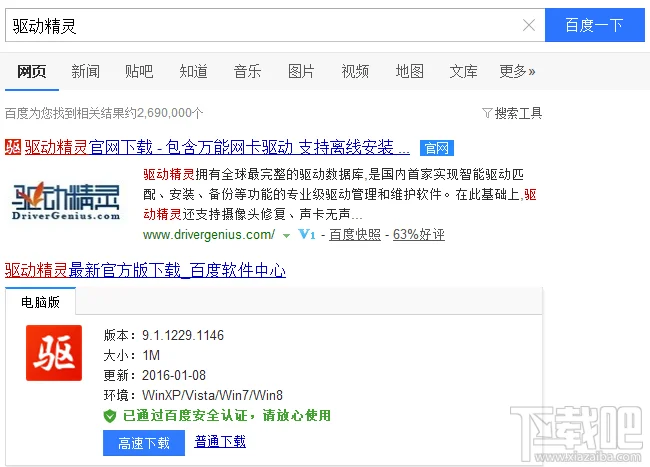Screen dimensions: 650x467
Task: Open the 驱动精灵官网下载 result link
Action: (x=217, y=148)
